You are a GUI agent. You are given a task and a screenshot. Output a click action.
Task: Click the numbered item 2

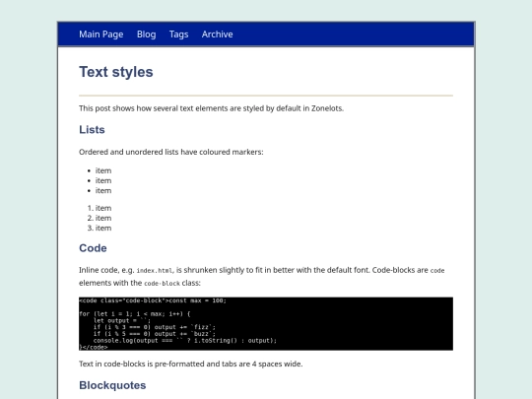pyautogui.click(x=103, y=218)
